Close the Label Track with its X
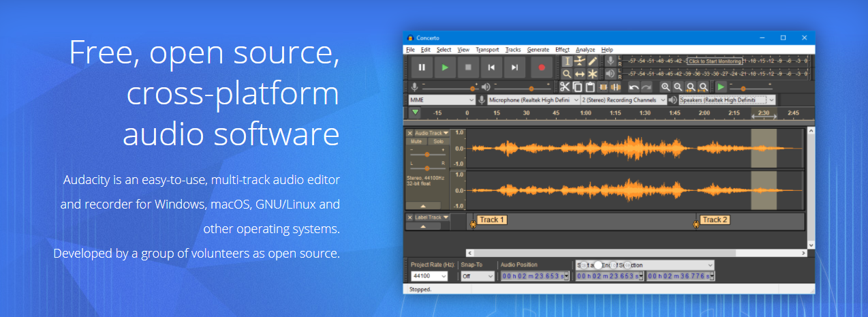This screenshot has height=317, width=868. pos(410,217)
